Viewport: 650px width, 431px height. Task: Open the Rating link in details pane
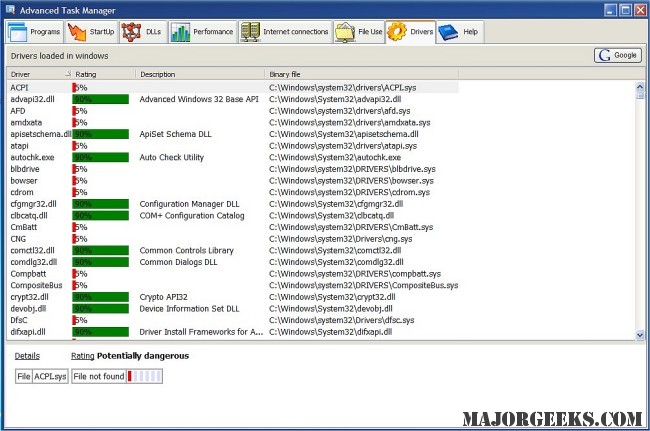(82, 356)
